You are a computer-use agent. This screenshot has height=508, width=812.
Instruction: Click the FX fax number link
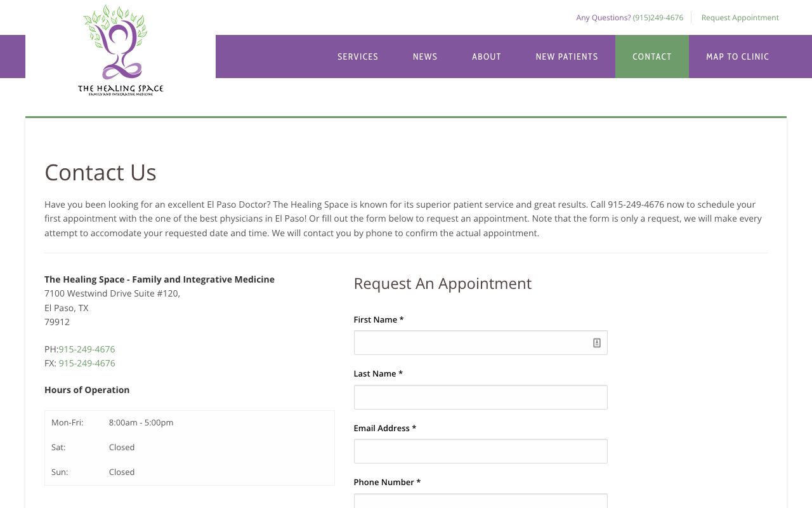[87, 363]
